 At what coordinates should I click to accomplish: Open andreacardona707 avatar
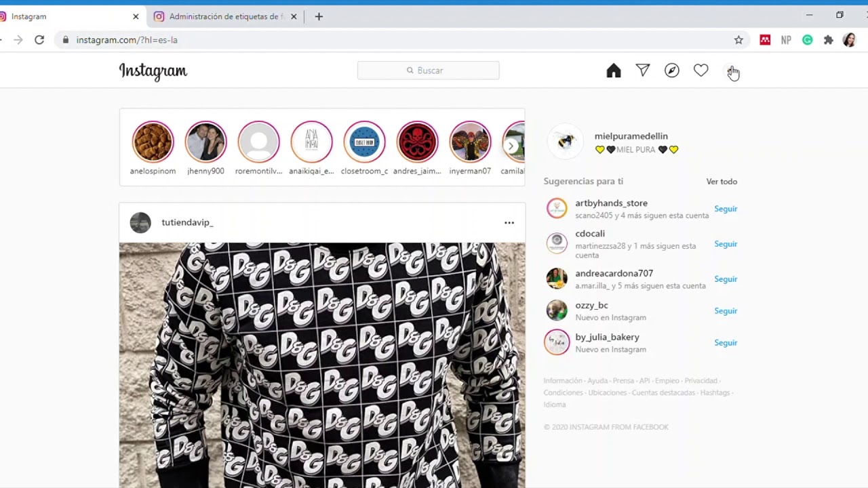pos(557,279)
